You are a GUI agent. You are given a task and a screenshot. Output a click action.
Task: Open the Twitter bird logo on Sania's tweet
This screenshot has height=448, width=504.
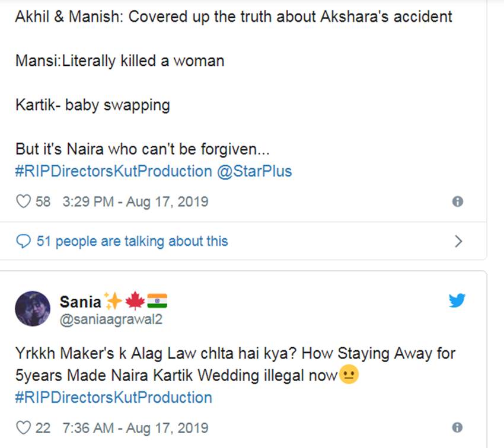[457, 300]
